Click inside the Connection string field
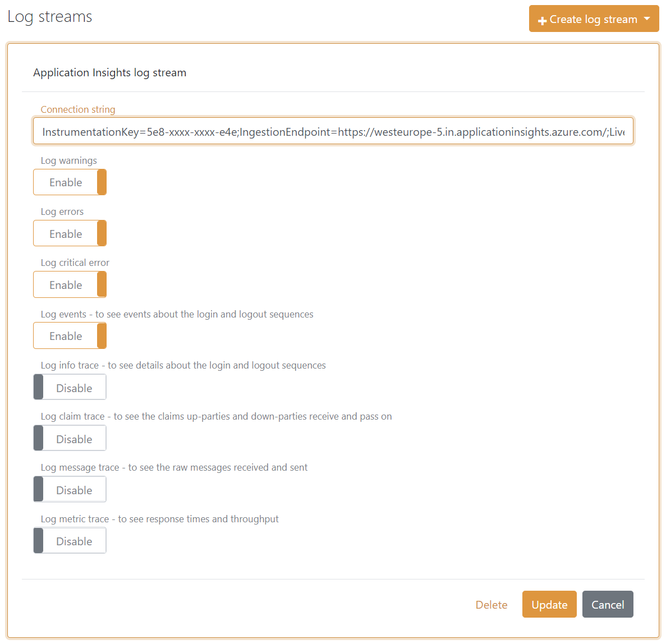This screenshot has width=666, height=644. click(333, 131)
